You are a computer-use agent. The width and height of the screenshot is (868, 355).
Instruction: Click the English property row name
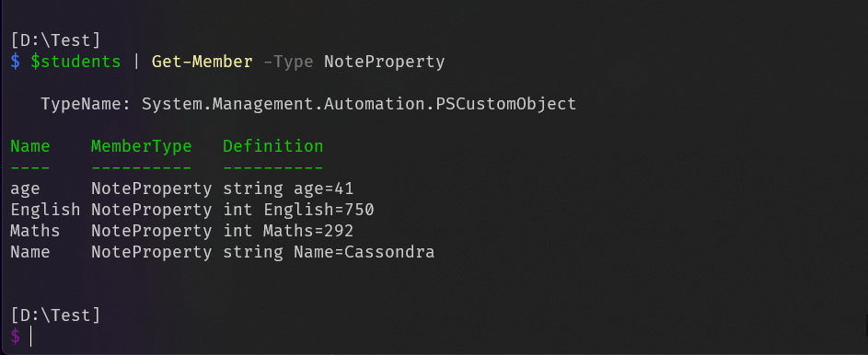(45, 210)
